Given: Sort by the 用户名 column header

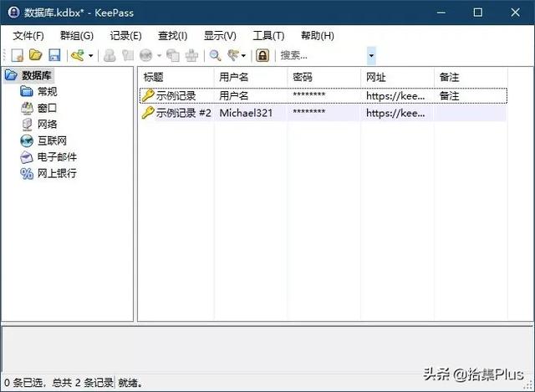Looking at the screenshot, I should [x=251, y=77].
